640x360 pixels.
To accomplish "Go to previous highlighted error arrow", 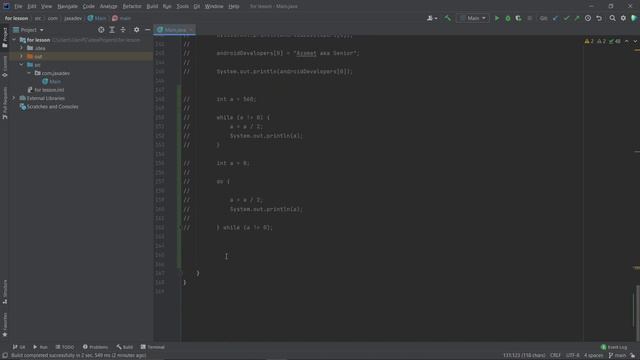I will pos(627,41).
